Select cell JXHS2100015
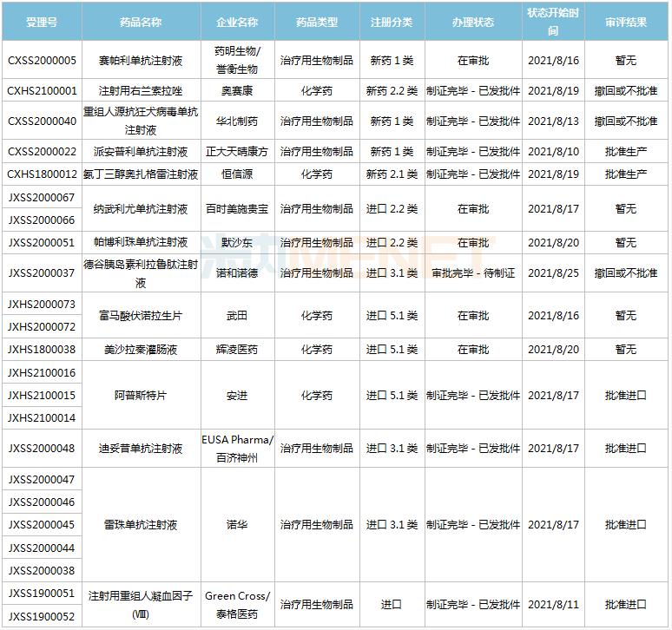 click(x=42, y=395)
